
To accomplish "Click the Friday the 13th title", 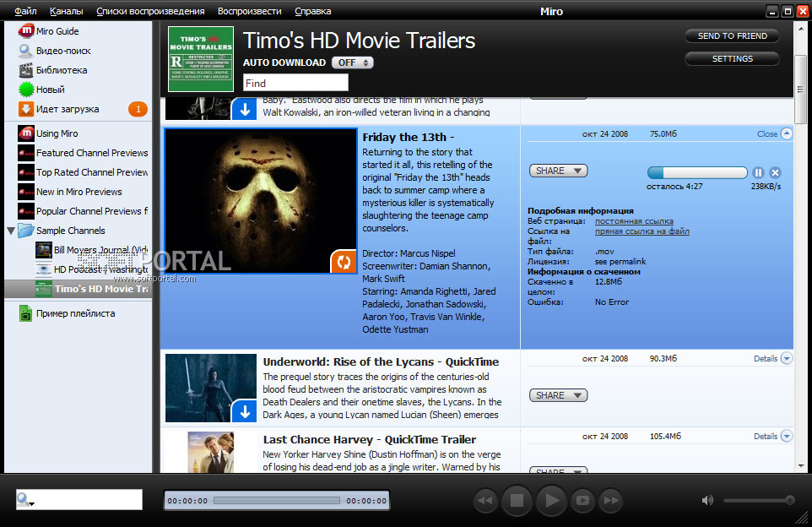I will (408, 138).
